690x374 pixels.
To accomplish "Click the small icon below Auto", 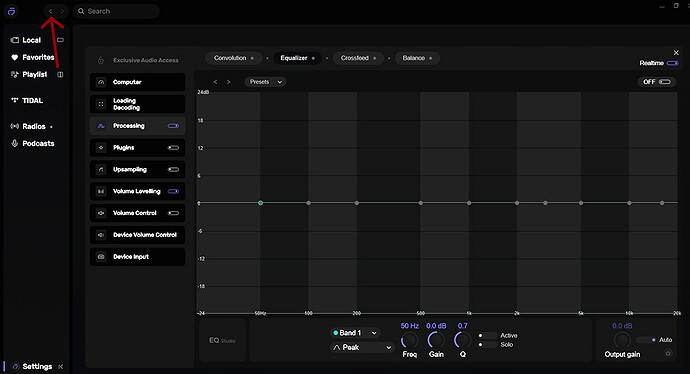I will pos(668,353).
